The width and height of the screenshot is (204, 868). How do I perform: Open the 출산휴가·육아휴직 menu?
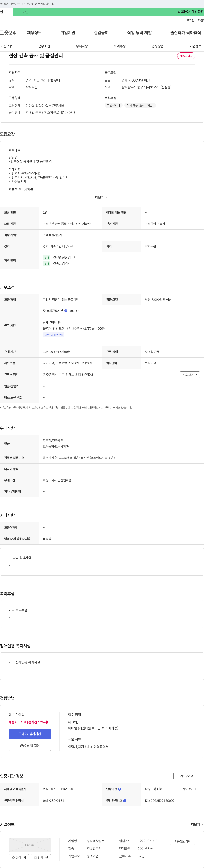(186, 33)
